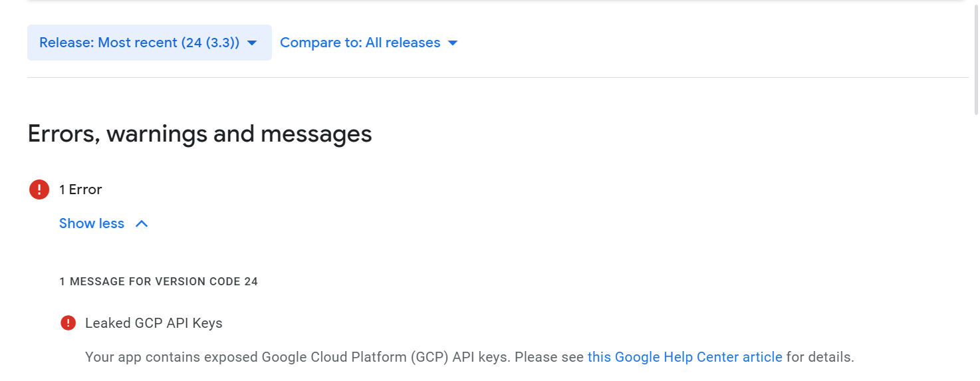
Task: Click the caret arrow on the Release selector
Action: coord(252,43)
